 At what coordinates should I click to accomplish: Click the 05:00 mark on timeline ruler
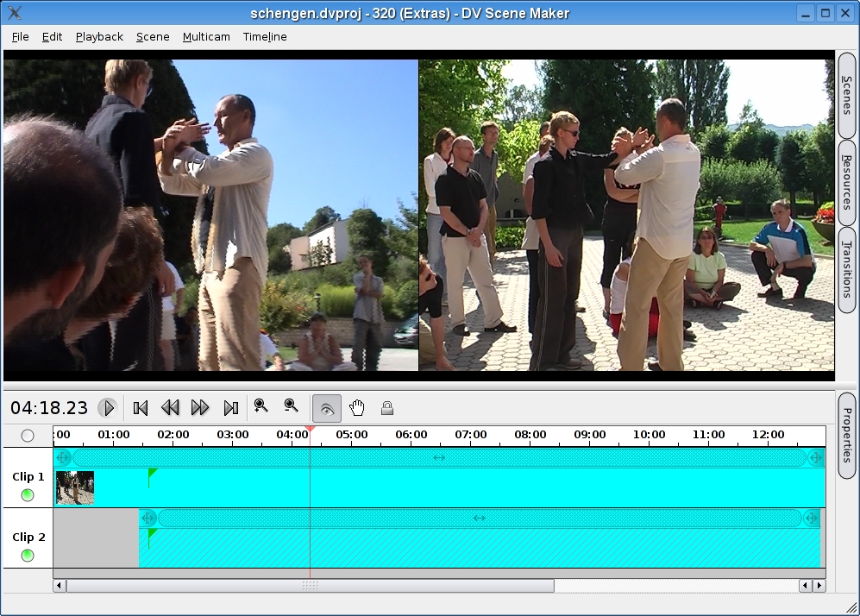point(352,435)
